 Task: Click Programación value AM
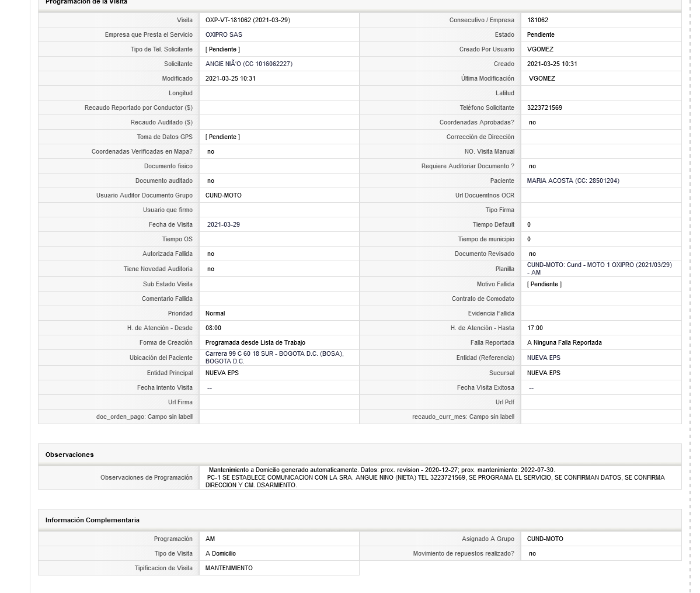pyautogui.click(x=210, y=539)
